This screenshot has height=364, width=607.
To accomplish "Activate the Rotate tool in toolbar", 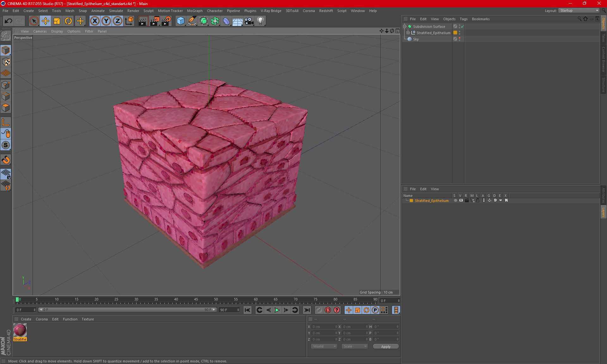I will [x=68, y=21].
